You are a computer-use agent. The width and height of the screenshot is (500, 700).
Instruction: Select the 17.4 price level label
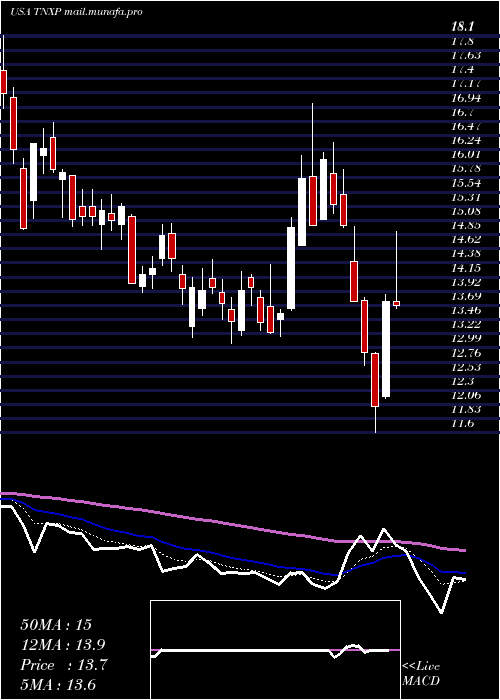click(x=462, y=70)
